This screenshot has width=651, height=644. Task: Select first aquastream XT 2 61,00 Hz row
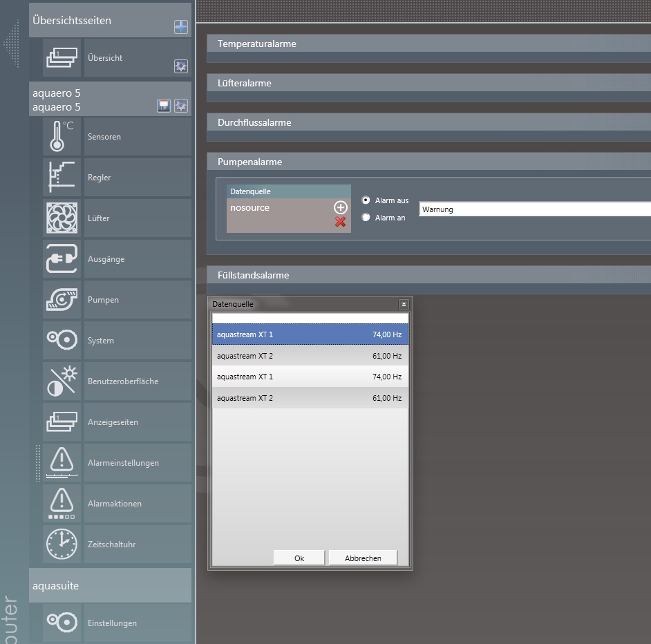pos(310,355)
